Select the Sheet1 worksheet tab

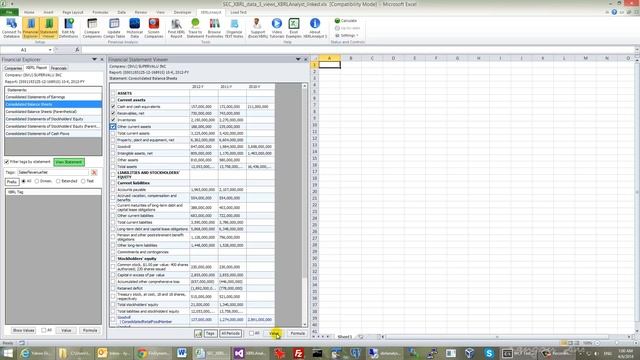[344, 337]
